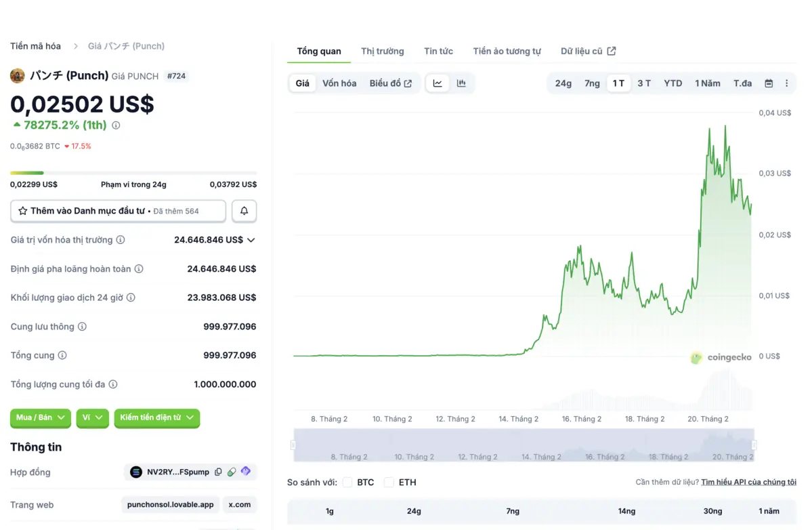Click the left handle of range slider

tap(293, 445)
